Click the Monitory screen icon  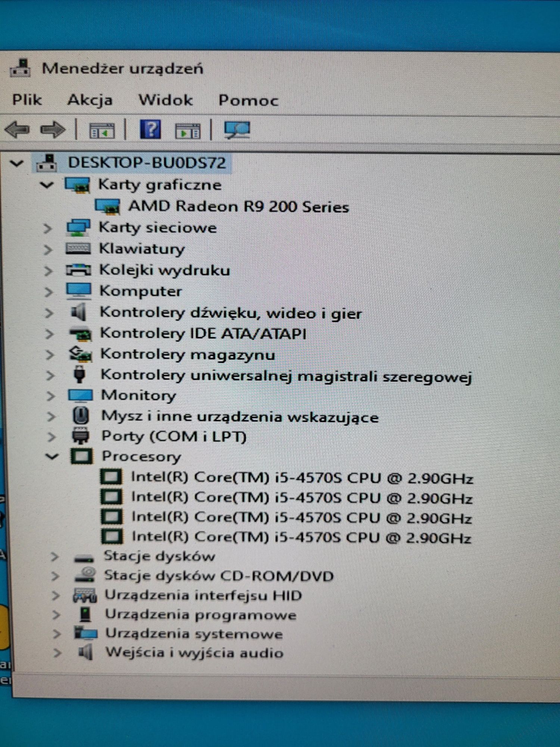click(x=80, y=395)
